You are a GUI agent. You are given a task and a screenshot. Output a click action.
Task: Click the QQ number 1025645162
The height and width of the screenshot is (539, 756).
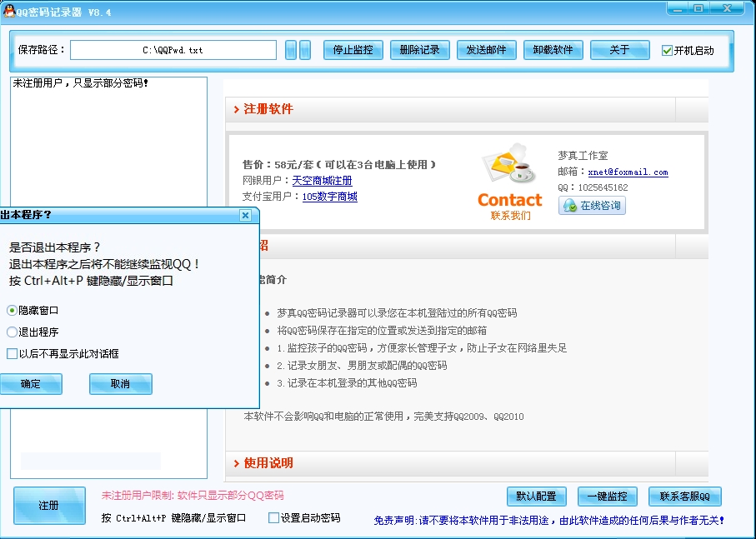pos(603,187)
